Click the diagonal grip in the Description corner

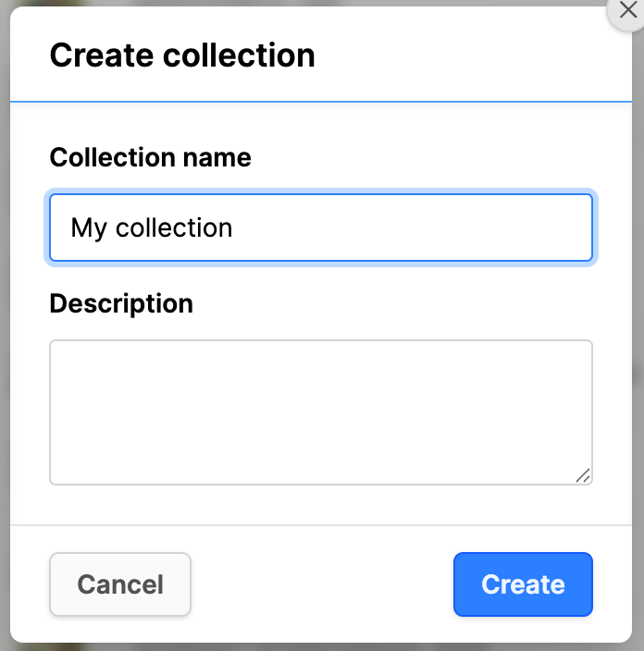(583, 475)
